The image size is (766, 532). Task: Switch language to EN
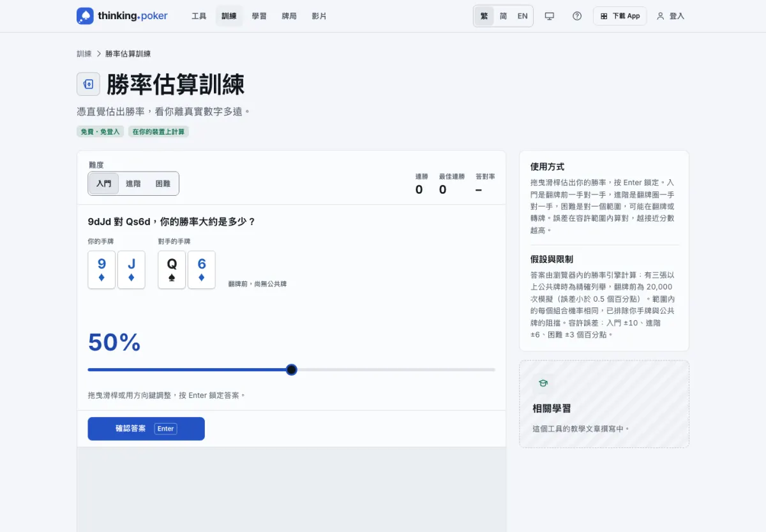point(523,16)
